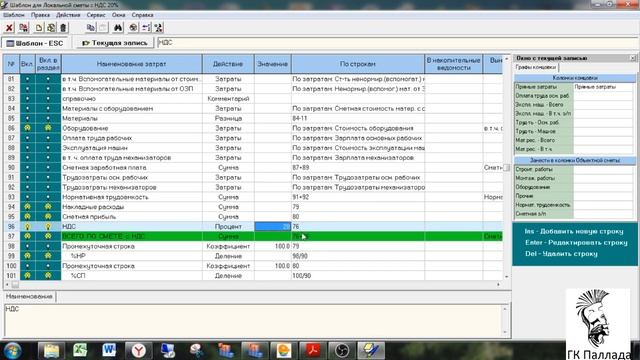Click the green document-with-arrow toolbar icon
Viewport: 640px width, 360px height.
(x=51, y=28)
